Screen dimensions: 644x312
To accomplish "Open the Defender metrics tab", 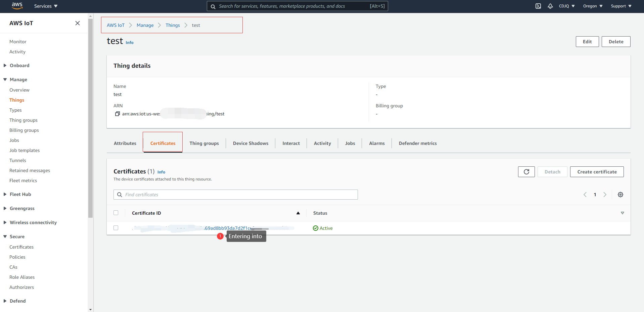I will pos(418,143).
